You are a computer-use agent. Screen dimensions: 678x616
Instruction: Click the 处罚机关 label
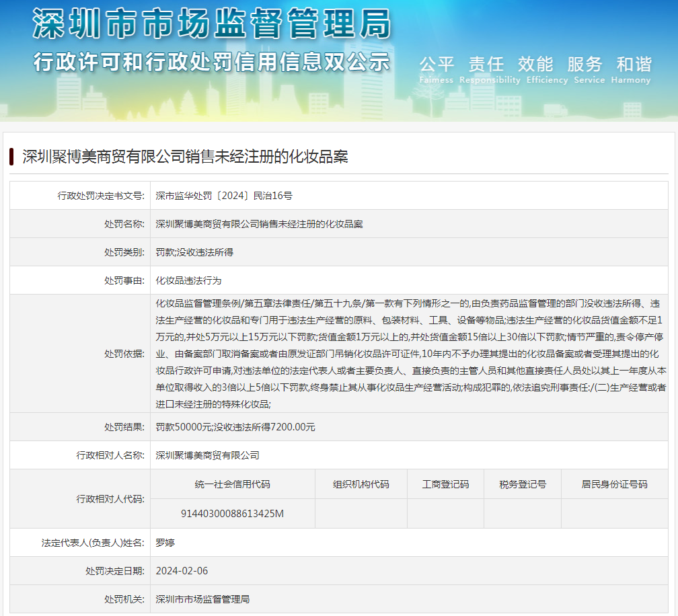coord(124,599)
